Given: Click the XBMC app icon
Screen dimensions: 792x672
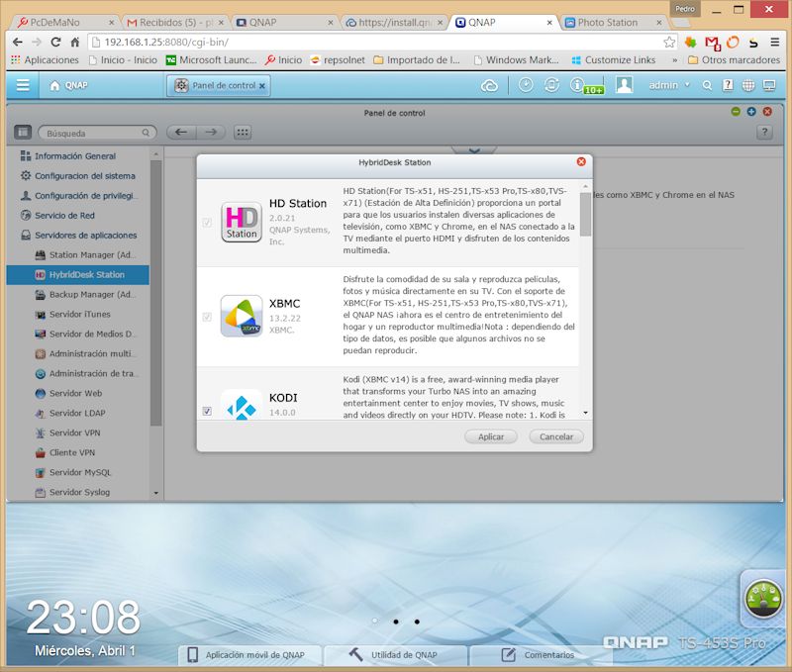Looking at the screenshot, I should click(x=242, y=316).
